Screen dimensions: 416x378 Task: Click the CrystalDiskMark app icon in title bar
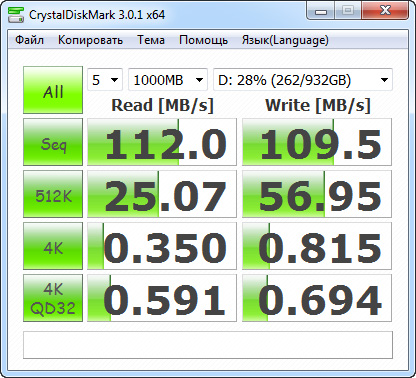coord(16,15)
